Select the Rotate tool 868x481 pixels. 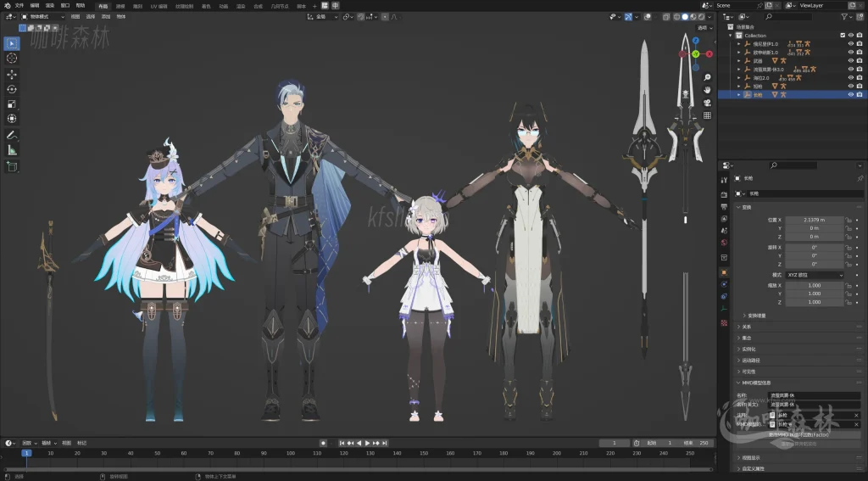12,89
